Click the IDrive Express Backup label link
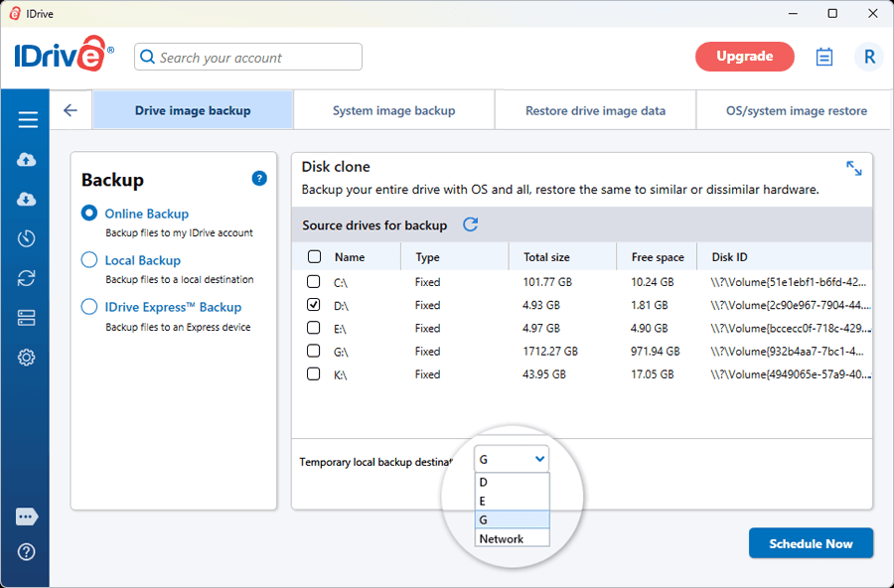Image resolution: width=894 pixels, height=588 pixels. [x=173, y=307]
